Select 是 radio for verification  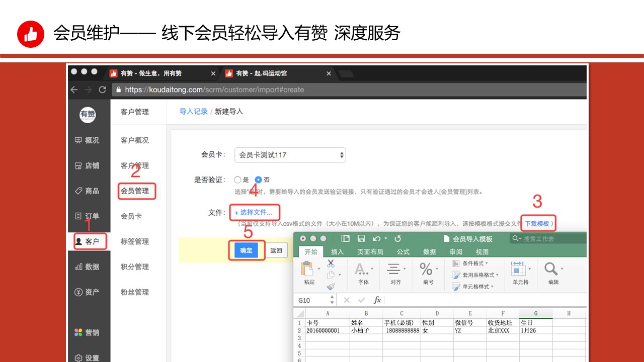[x=237, y=179]
